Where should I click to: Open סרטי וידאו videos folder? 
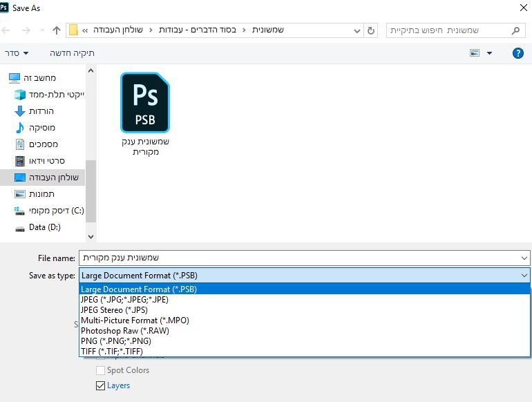pyautogui.click(x=39, y=161)
